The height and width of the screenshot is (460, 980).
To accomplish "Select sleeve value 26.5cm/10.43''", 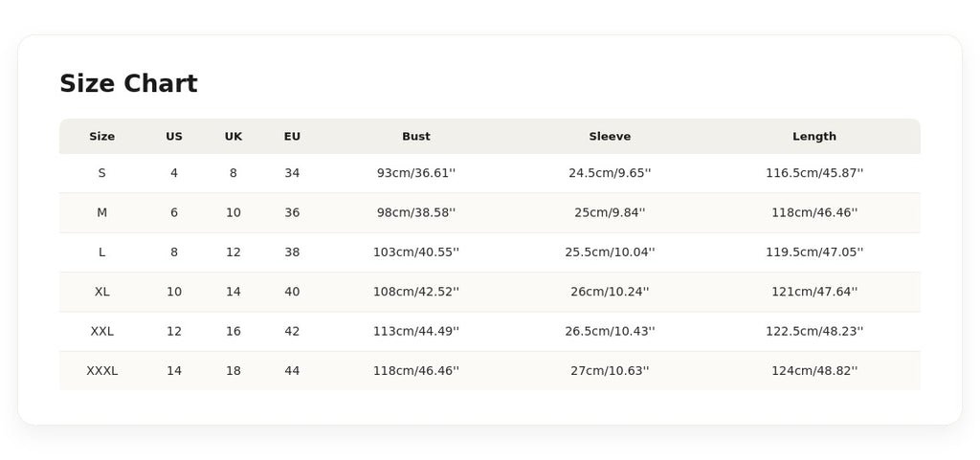I will click(x=610, y=332).
